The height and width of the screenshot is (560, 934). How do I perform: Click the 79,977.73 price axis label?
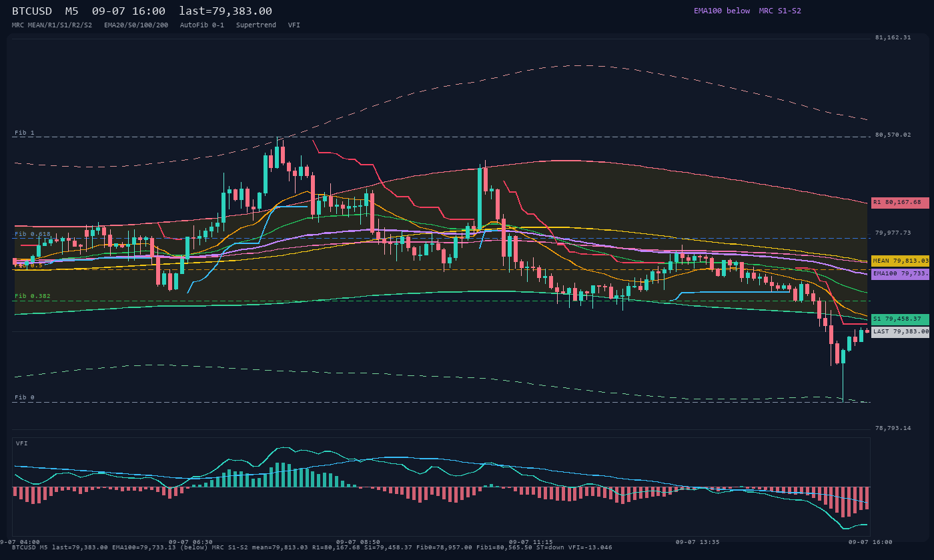(893, 233)
